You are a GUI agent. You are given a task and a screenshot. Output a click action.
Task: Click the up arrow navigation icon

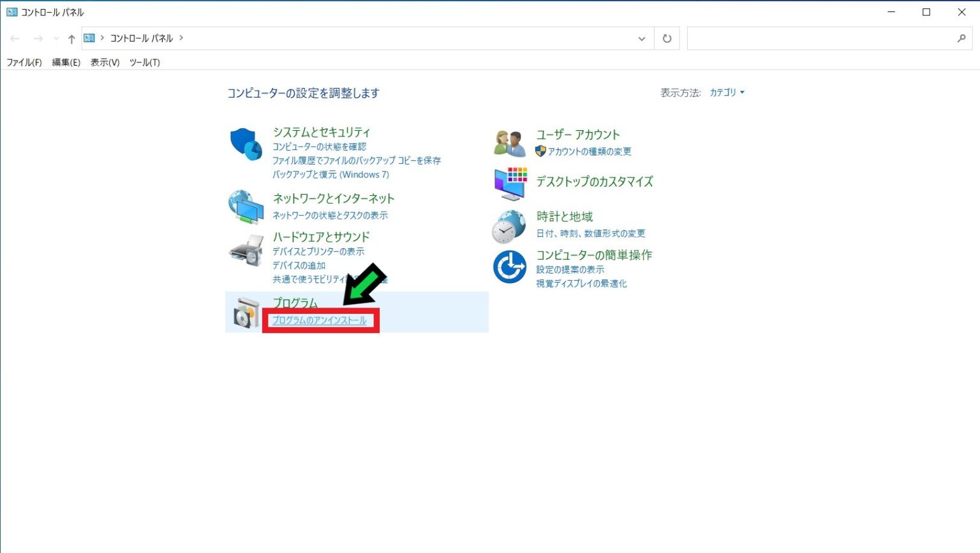tap(70, 38)
